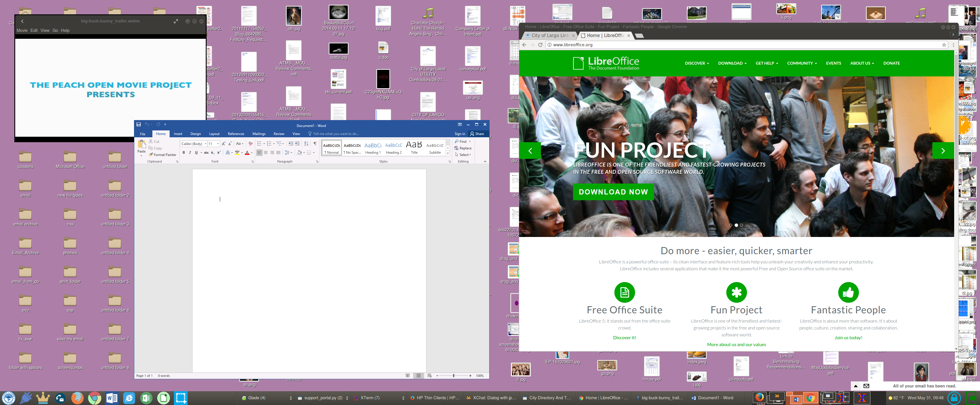980x405 pixels.
Task: Click the Read Mode icon in Word's status bar
Action: tap(408, 376)
